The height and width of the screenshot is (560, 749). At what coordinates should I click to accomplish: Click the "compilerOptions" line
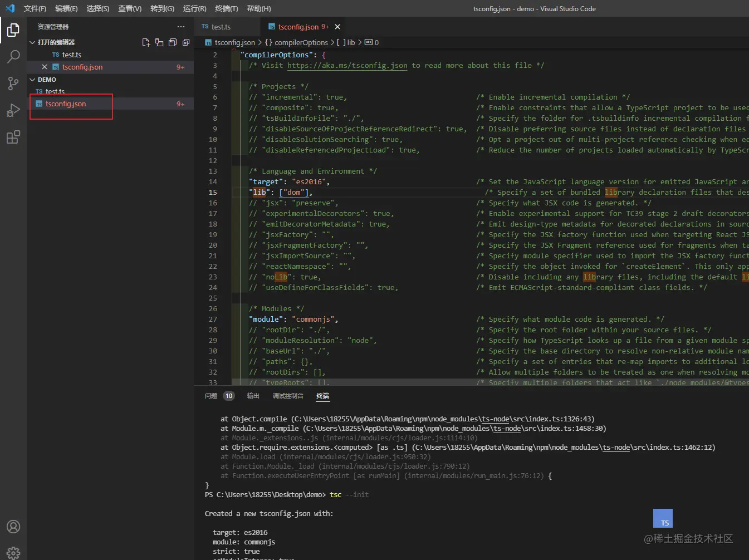coord(283,55)
